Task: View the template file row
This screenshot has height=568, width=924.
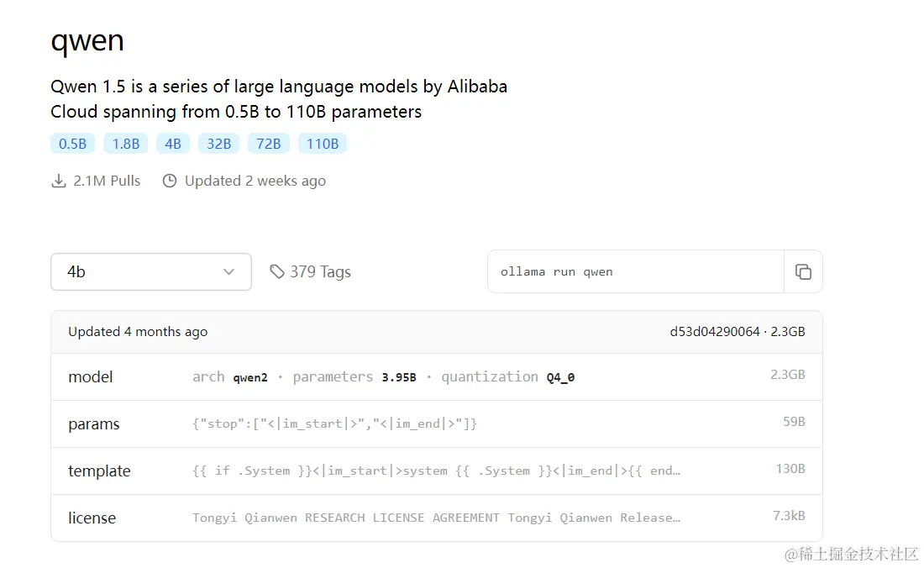Action: point(436,471)
